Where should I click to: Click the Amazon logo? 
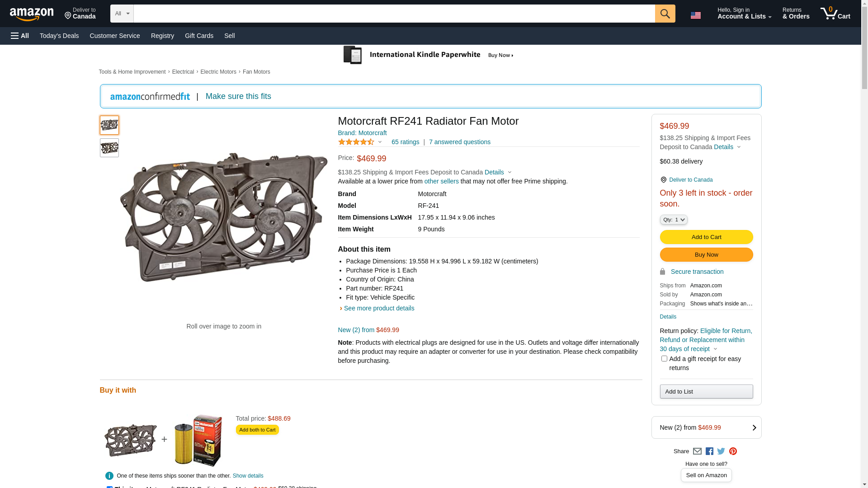coord(32,14)
